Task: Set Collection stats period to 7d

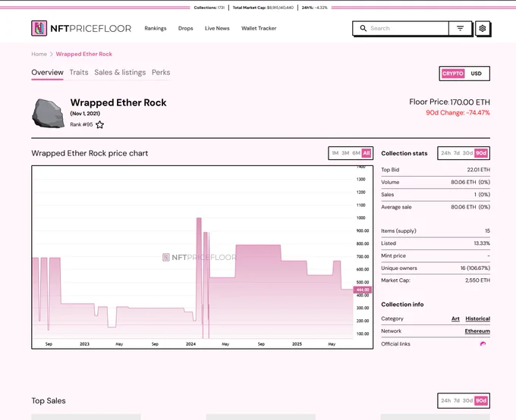Action: click(457, 153)
